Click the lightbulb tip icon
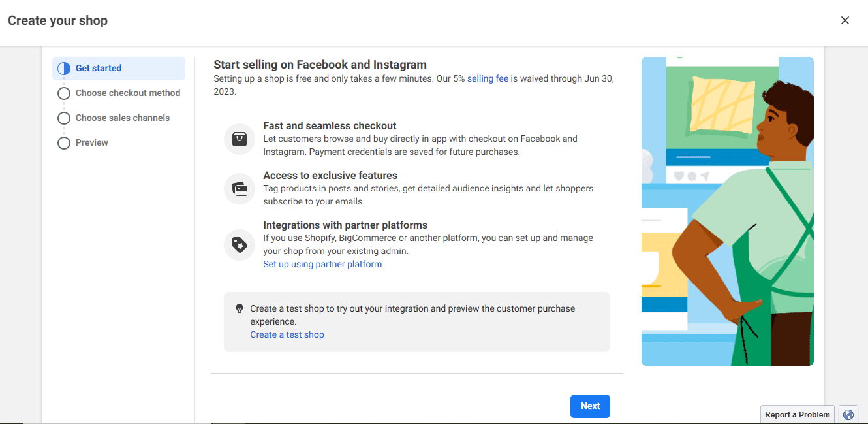 [240, 309]
